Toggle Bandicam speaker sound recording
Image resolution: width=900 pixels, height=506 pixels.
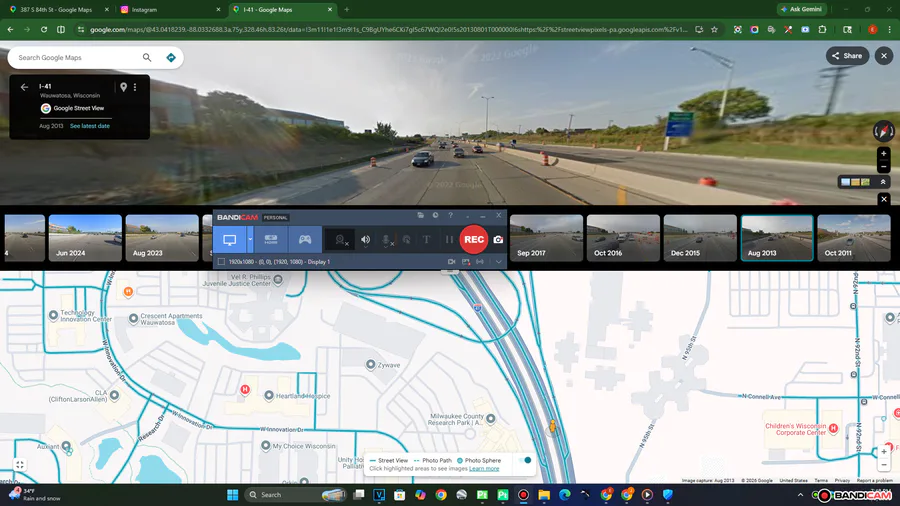click(365, 240)
